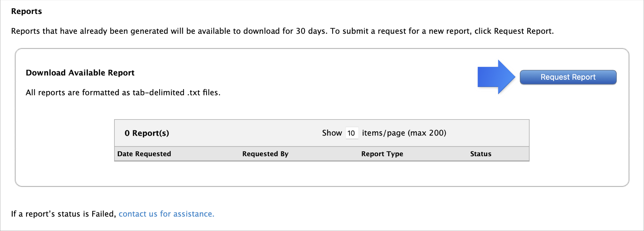The width and height of the screenshot is (644, 231).
Task: Click the empty area below the table header row
Action: coord(321,173)
